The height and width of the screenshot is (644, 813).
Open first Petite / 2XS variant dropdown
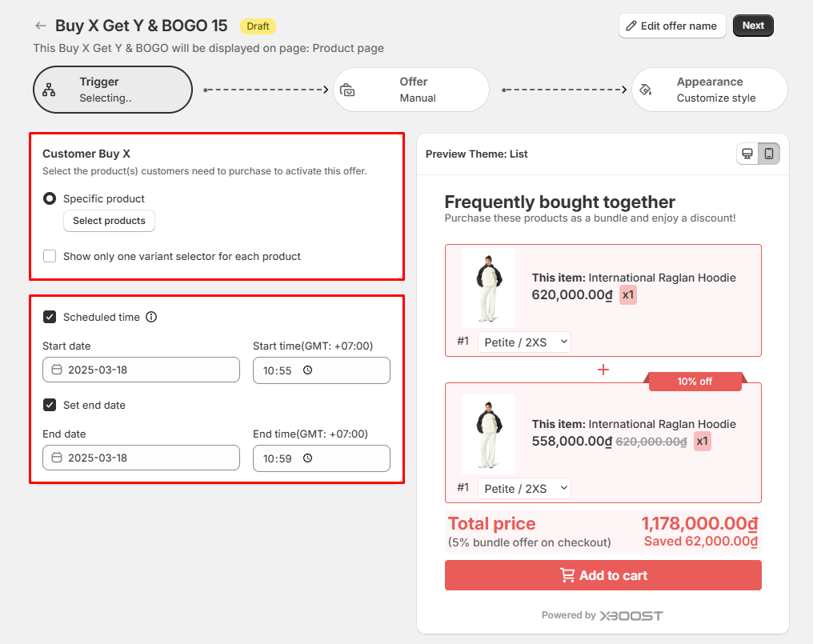525,342
